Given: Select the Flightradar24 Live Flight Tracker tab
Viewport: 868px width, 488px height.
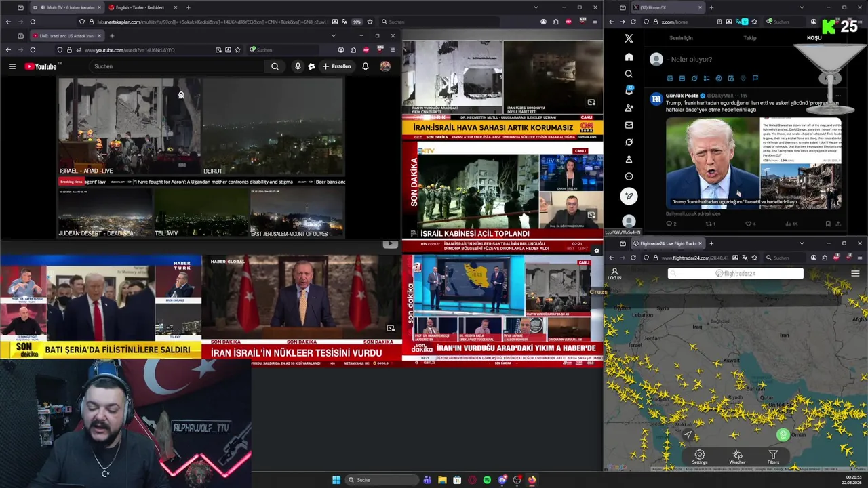Looking at the screenshot, I should [668, 243].
